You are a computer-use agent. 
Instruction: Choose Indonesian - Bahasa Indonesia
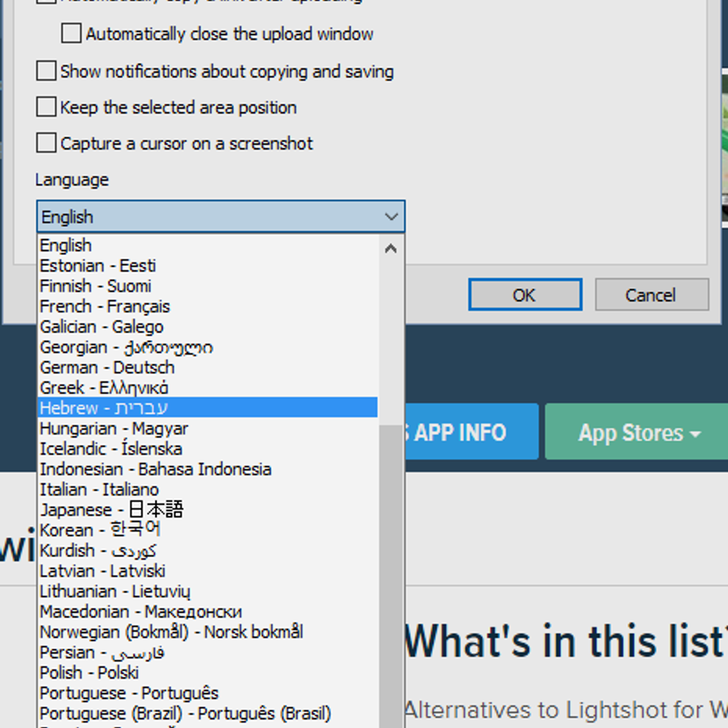[207, 469]
